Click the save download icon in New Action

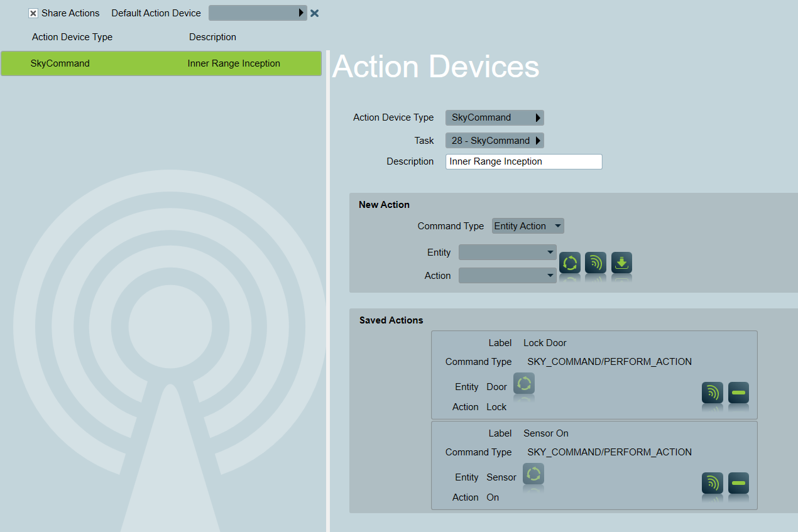pyautogui.click(x=621, y=263)
